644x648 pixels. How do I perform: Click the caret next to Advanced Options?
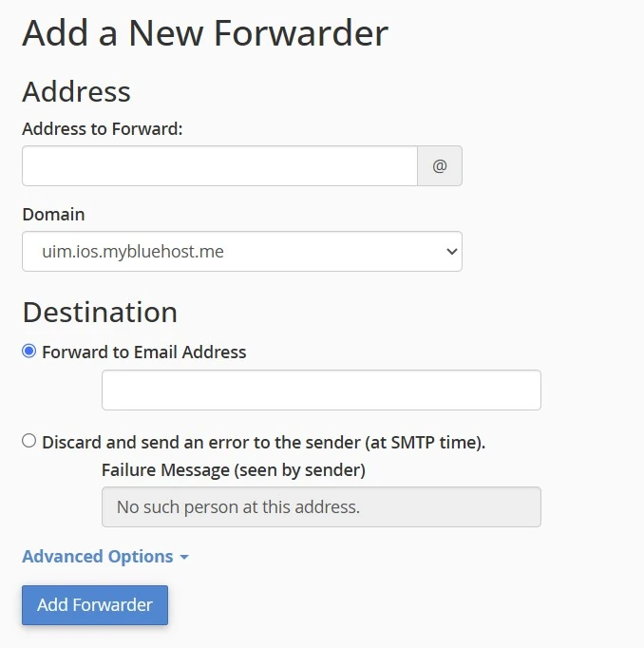[184, 557]
